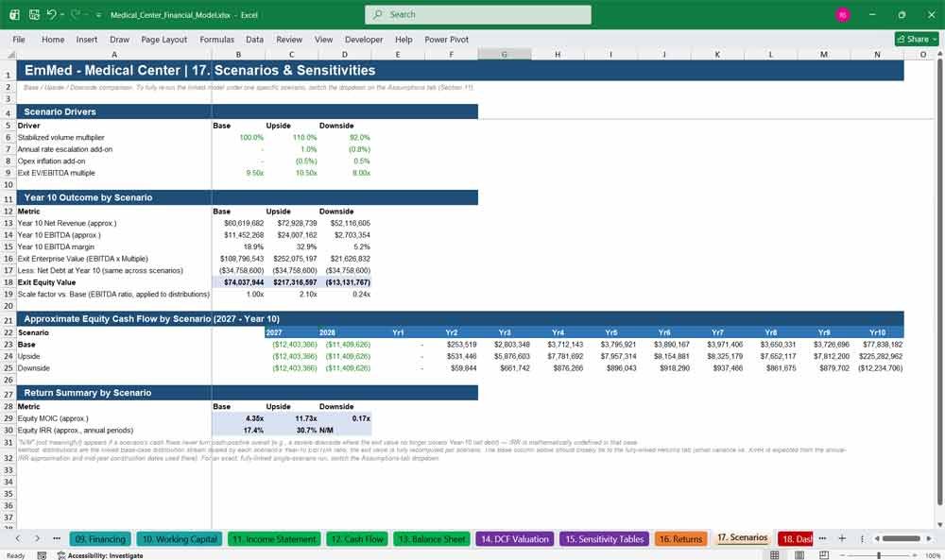This screenshot has height=560, width=945.
Task: Open the Insert ribbon tab
Action: tap(87, 39)
